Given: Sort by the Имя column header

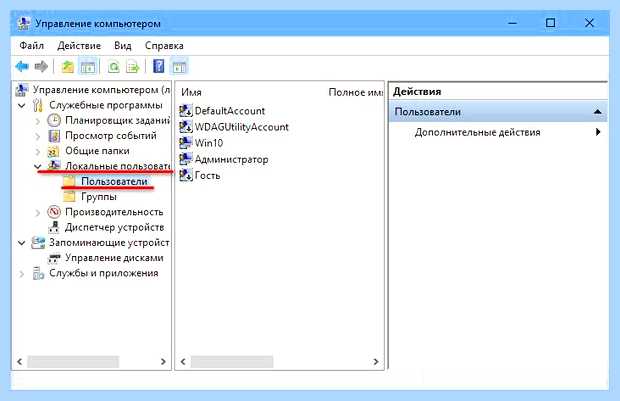Looking at the screenshot, I should pyautogui.click(x=191, y=92).
